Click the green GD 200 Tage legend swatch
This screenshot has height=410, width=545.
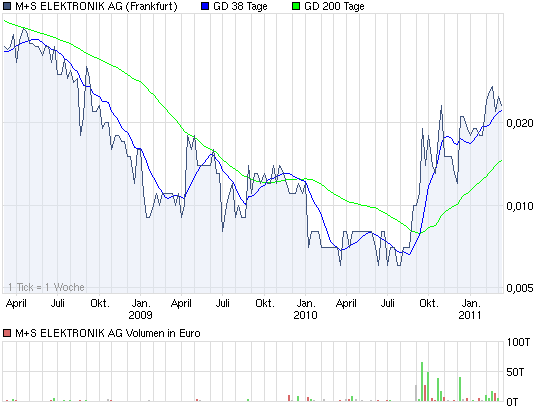click(296, 6)
